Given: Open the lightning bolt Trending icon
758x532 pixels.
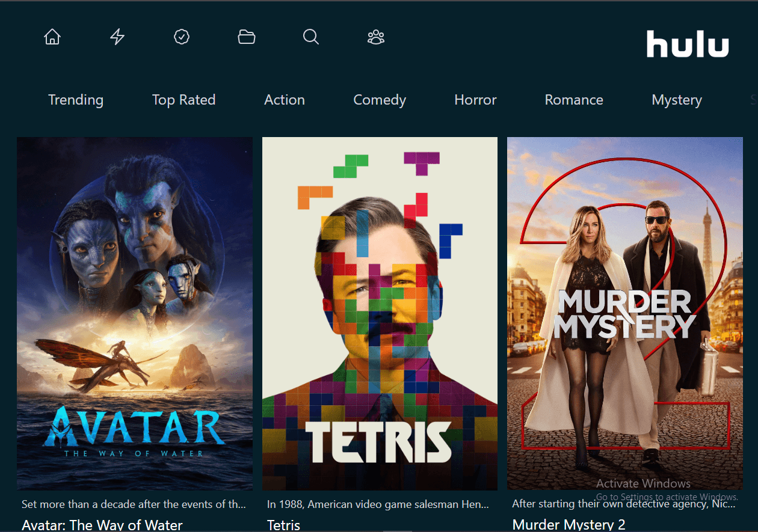Looking at the screenshot, I should (x=117, y=37).
